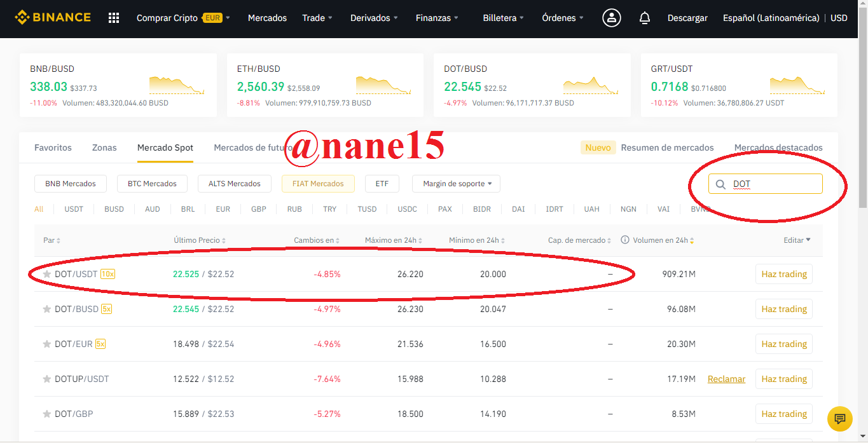Filter by TRY quote currency

click(329, 208)
